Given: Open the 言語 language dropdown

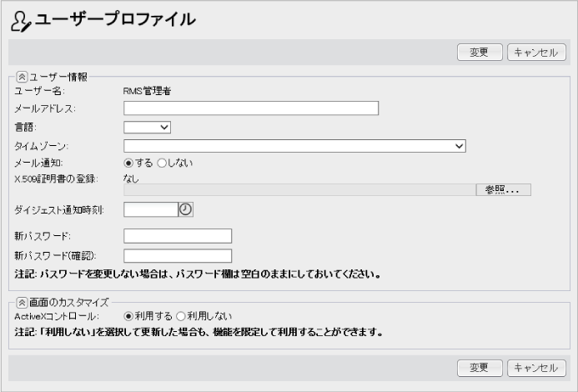Looking at the screenshot, I should point(147,127).
